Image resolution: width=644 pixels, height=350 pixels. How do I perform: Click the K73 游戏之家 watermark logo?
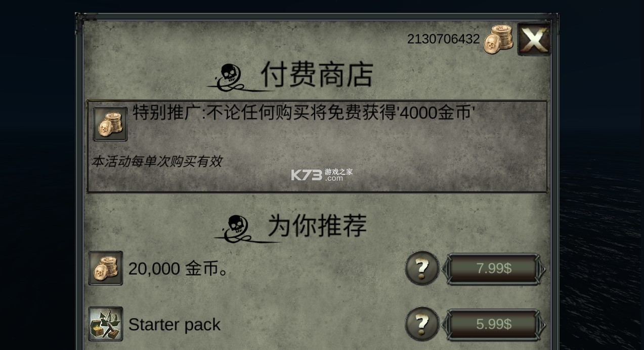322,175
